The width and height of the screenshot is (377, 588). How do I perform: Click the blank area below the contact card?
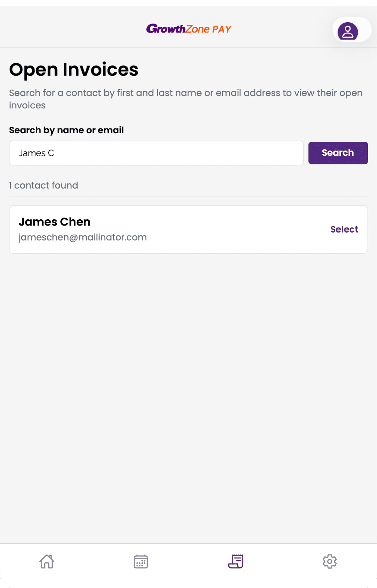pyautogui.click(x=188, y=384)
